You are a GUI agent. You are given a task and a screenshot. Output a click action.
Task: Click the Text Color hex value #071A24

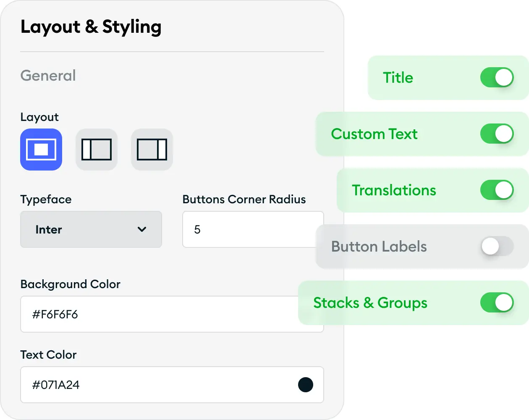[56, 385]
